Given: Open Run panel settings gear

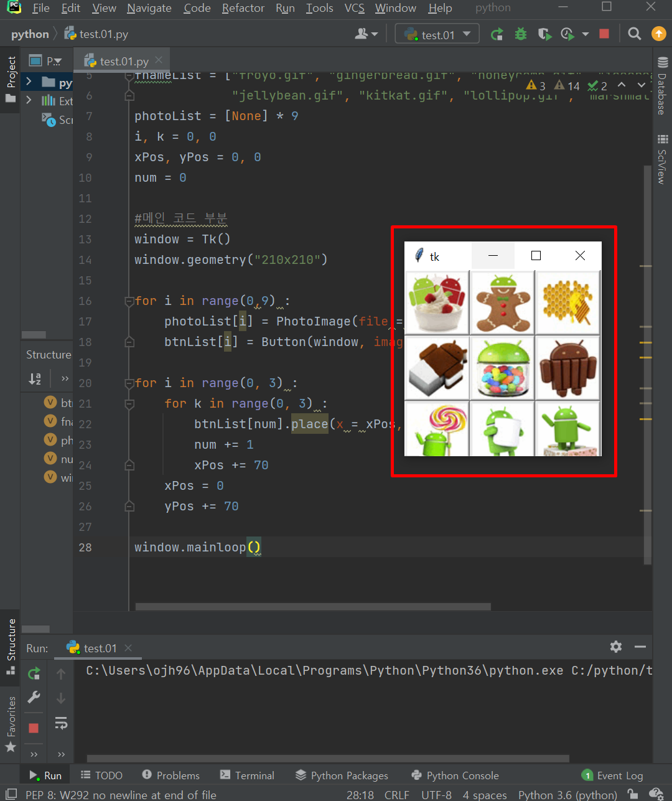Looking at the screenshot, I should click(x=616, y=647).
